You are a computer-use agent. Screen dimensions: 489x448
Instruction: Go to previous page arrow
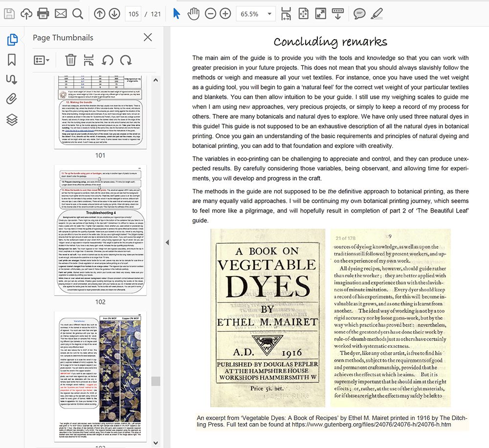pos(99,14)
